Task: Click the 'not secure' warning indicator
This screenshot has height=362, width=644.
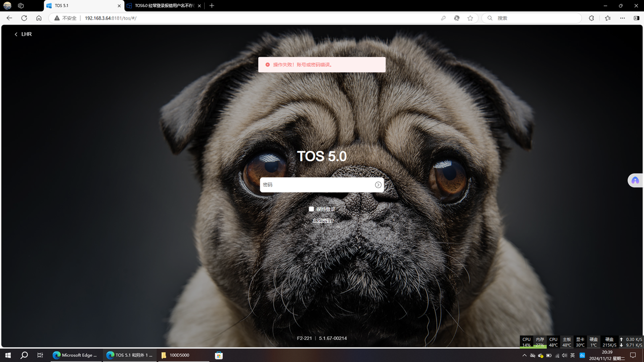Action: point(65,18)
